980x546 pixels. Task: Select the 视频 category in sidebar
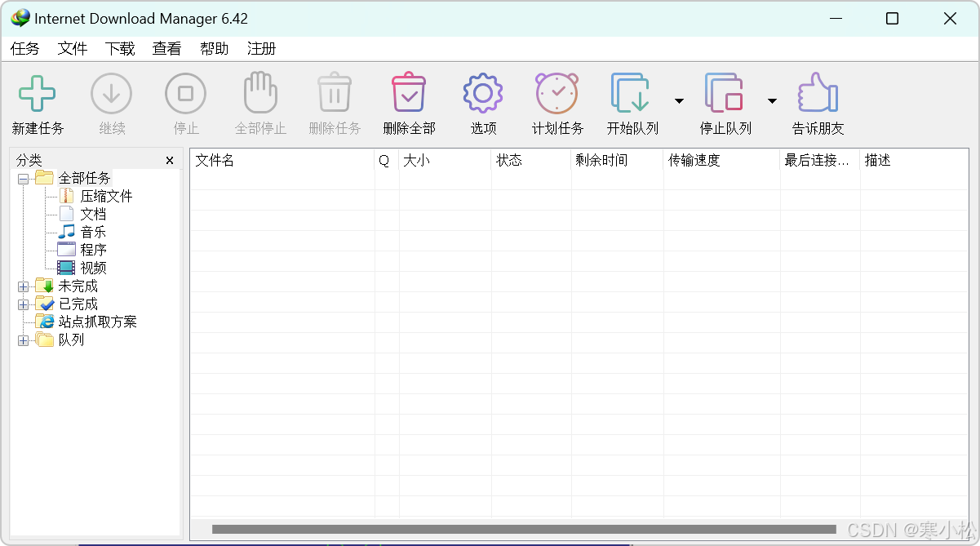coord(92,268)
